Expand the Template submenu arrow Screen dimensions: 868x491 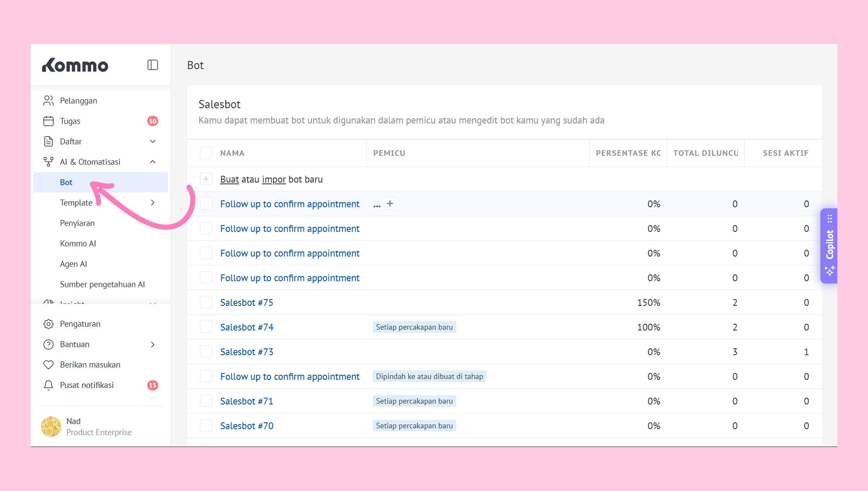(153, 203)
